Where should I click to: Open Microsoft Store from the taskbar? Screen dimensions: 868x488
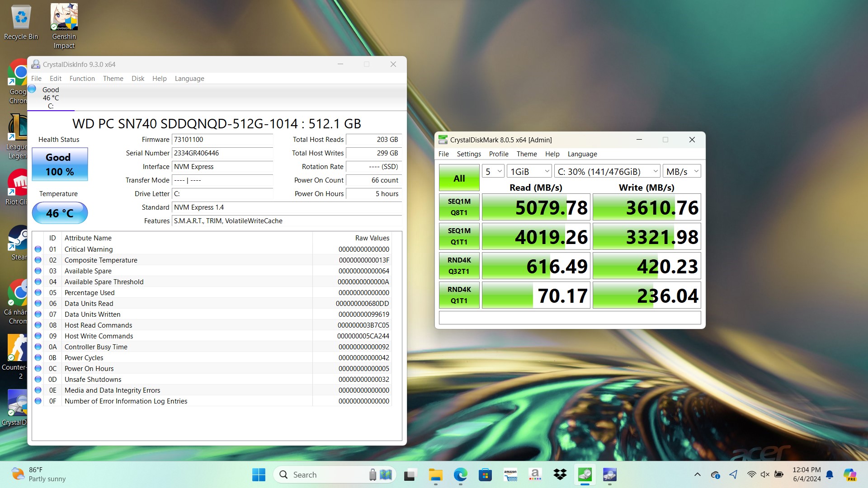click(x=485, y=474)
